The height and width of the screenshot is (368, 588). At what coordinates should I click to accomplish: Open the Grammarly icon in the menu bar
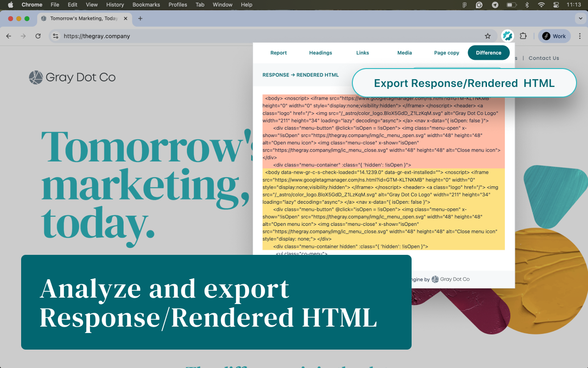tap(479, 5)
